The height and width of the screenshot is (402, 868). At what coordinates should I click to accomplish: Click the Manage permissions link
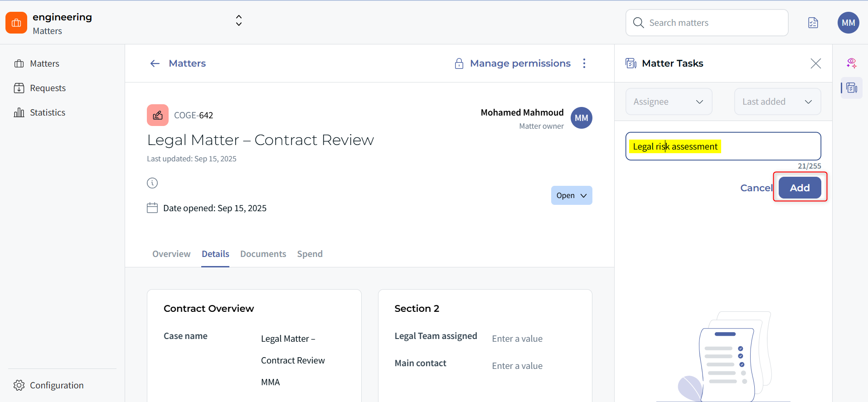coord(520,63)
